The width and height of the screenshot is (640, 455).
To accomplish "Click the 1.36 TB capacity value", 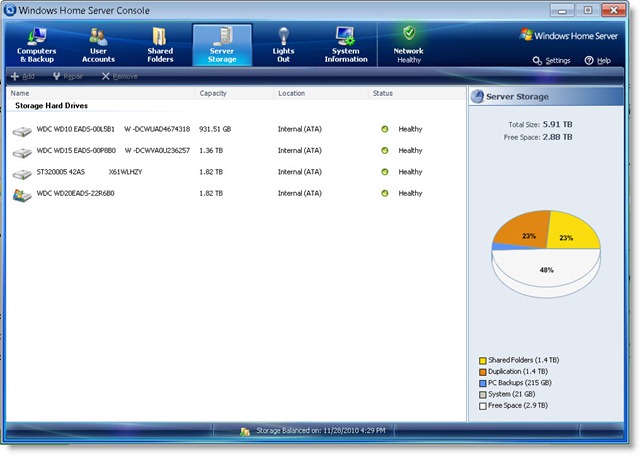I will coord(211,150).
